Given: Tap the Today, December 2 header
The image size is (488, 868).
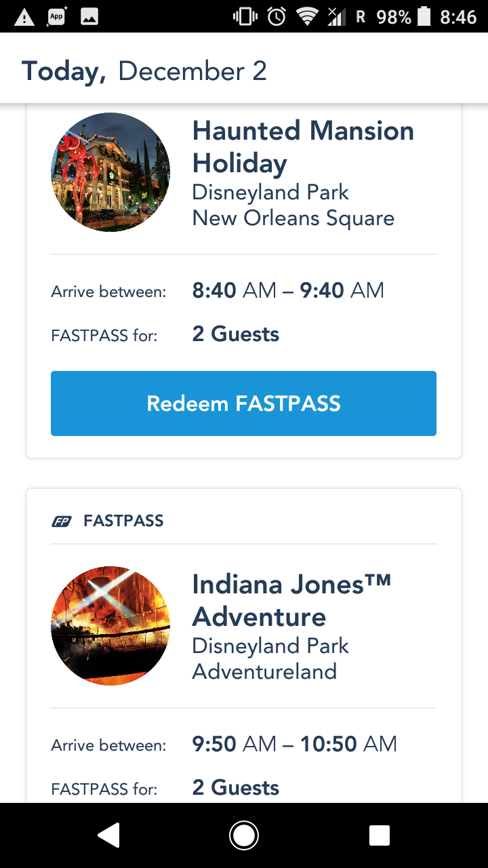Looking at the screenshot, I should [x=144, y=71].
